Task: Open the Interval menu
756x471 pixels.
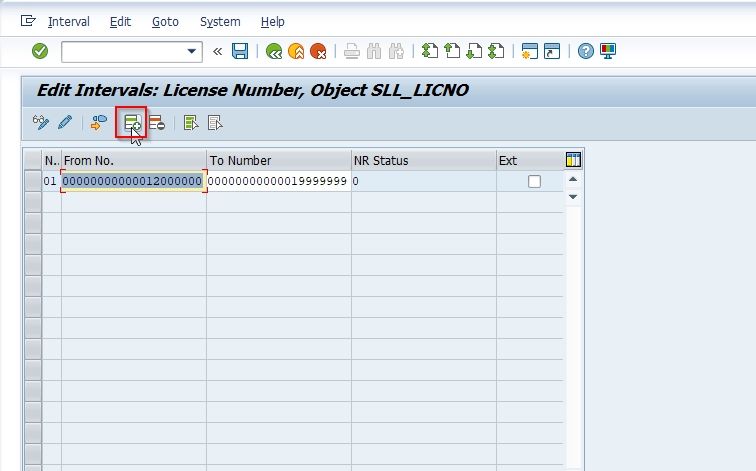Action: pos(69,22)
